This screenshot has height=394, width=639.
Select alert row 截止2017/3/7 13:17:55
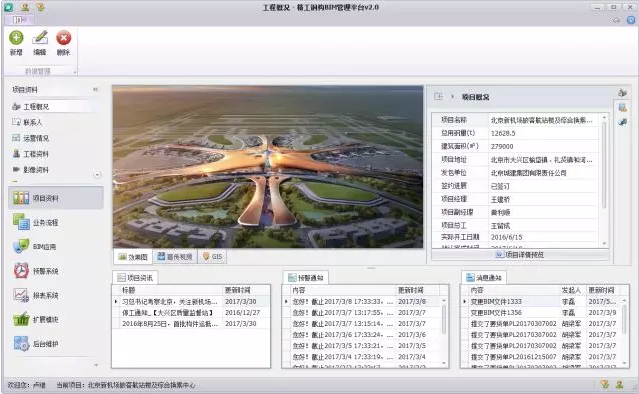(361, 313)
